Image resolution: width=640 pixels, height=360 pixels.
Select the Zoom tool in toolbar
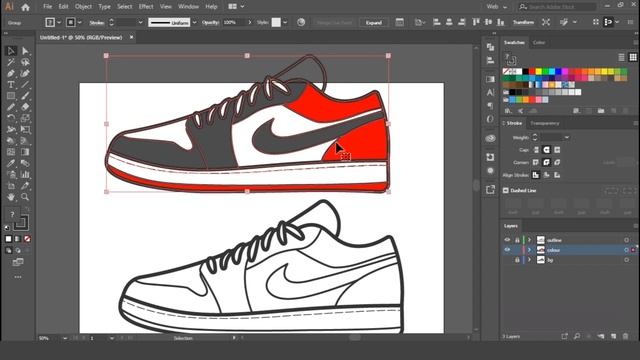[x=25, y=197]
